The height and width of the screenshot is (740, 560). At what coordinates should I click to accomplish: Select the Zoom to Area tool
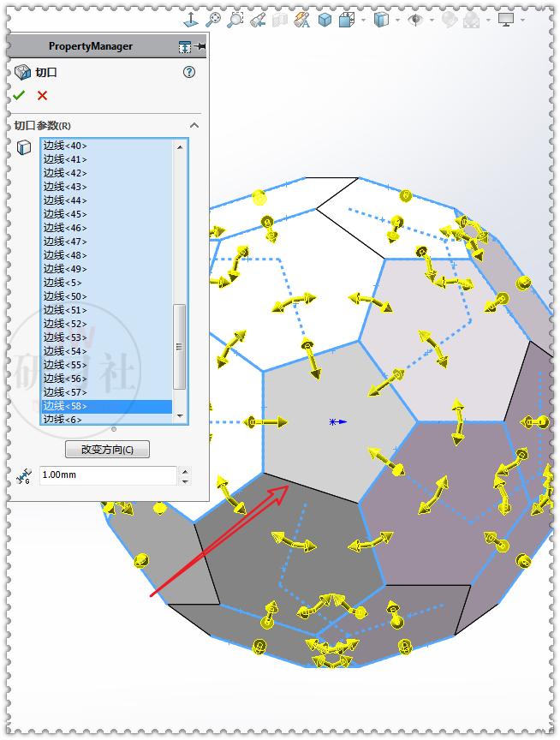coord(235,20)
